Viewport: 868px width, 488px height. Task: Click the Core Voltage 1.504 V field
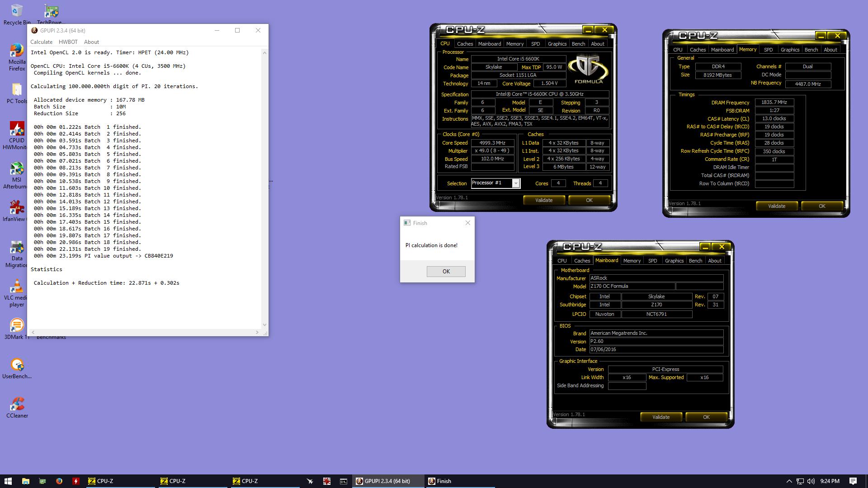549,84
